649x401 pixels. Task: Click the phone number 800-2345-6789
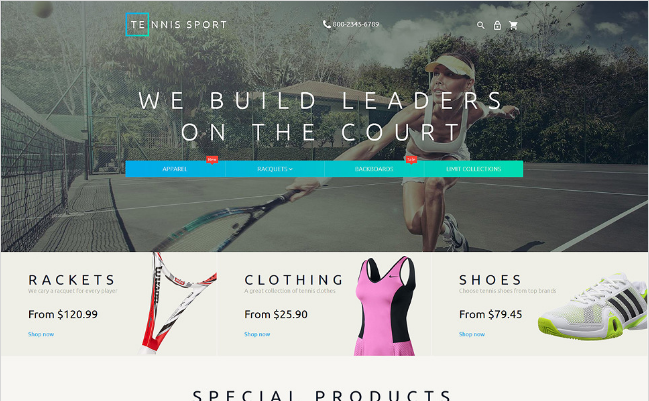click(356, 24)
